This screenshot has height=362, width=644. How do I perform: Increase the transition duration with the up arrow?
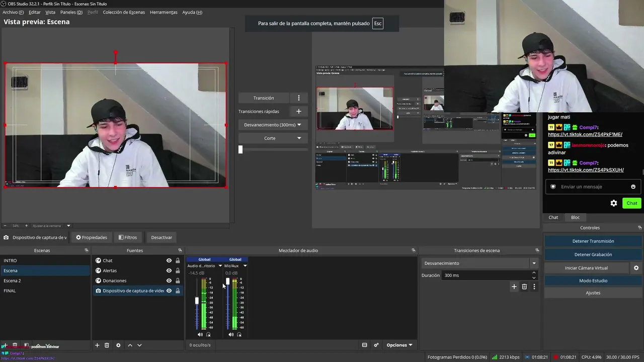(534, 273)
